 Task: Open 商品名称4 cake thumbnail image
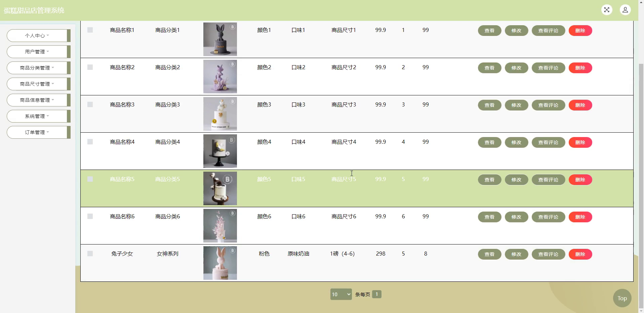(x=220, y=151)
